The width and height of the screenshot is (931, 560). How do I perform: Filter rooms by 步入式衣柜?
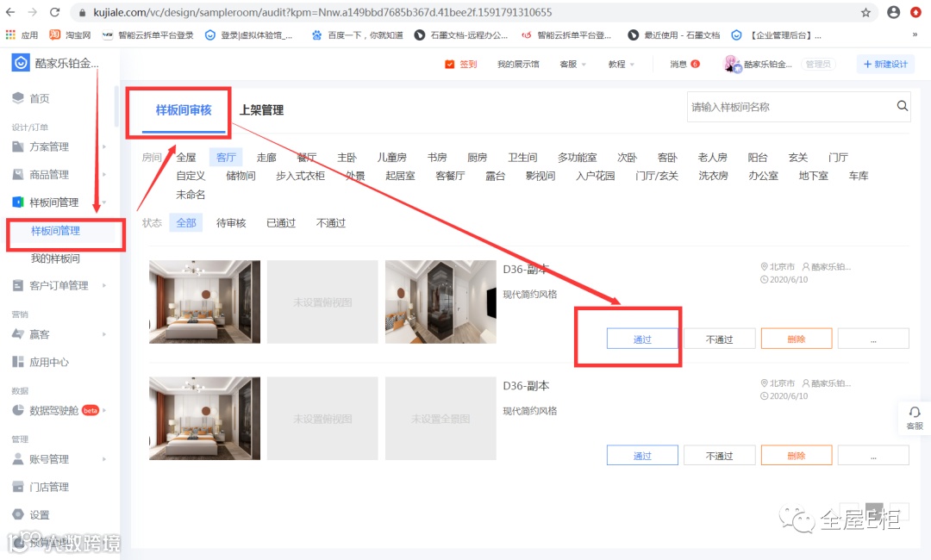(x=301, y=176)
